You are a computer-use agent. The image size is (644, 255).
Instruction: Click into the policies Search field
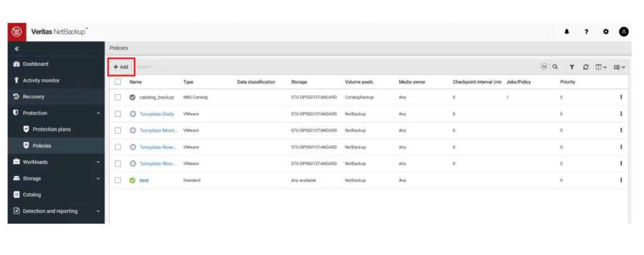click(x=337, y=67)
